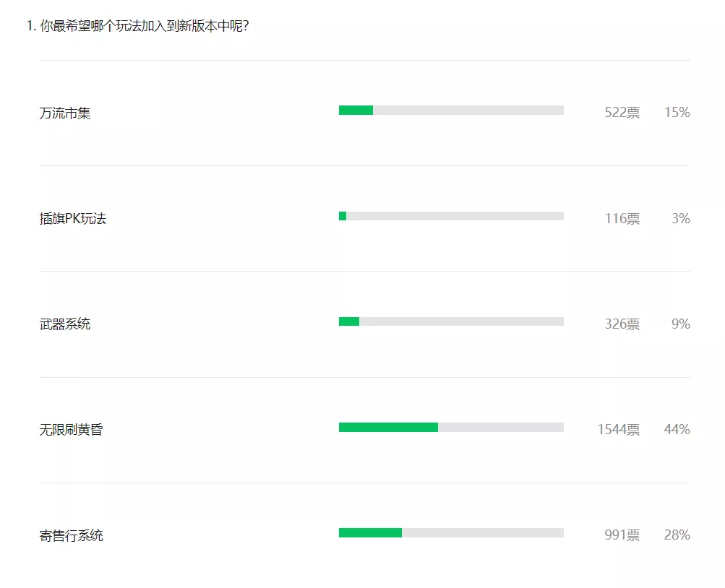
Task: Select the 插旗PK玩法 poll option
Action: pyautogui.click(x=72, y=218)
